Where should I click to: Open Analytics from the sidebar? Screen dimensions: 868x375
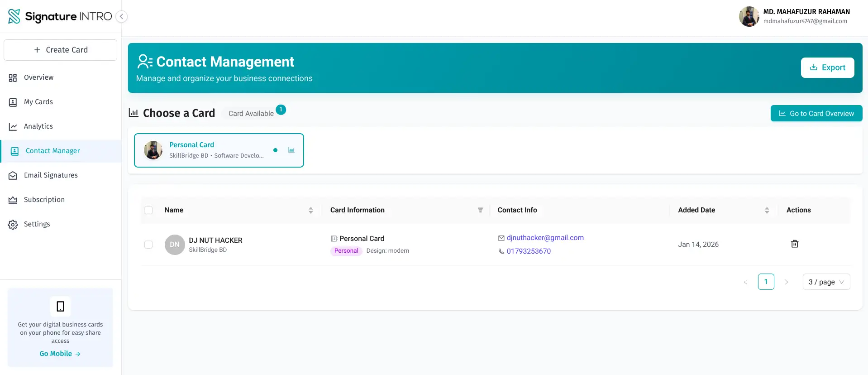pyautogui.click(x=38, y=126)
